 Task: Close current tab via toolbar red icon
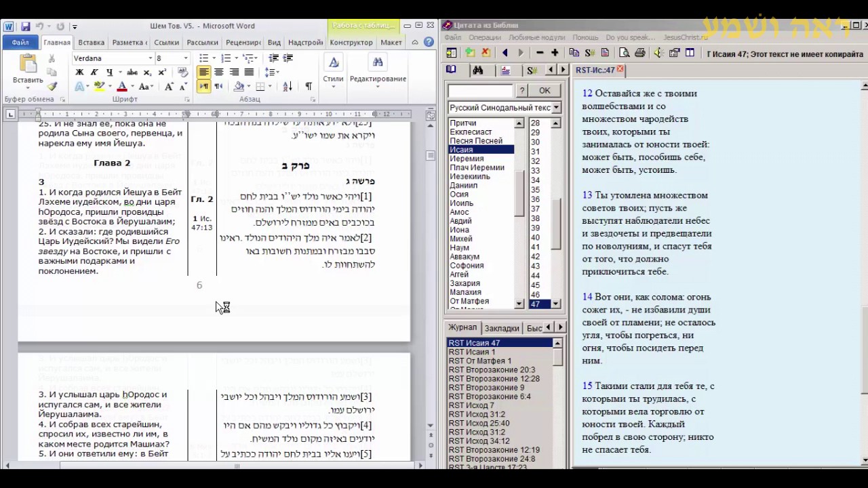point(486,52)
